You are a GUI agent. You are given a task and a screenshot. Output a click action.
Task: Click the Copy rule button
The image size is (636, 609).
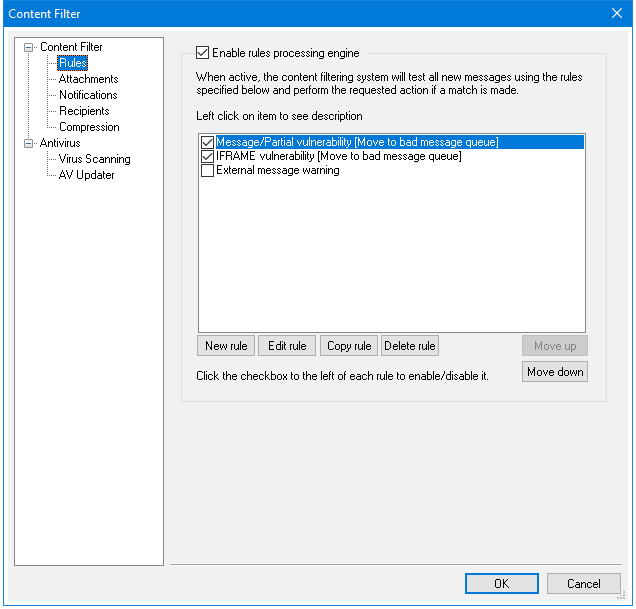coord(349,346)
